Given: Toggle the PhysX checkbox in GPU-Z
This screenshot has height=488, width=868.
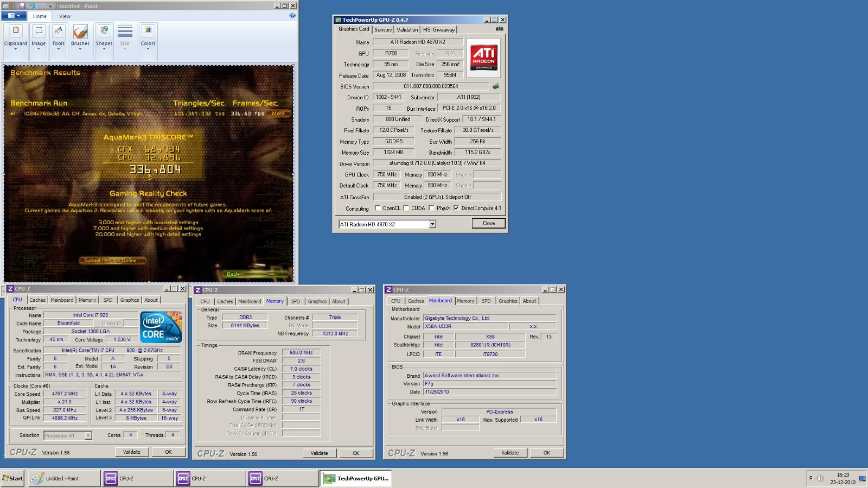Looking at the screenshot, I should pyautogui.click(x=432, y=208).
